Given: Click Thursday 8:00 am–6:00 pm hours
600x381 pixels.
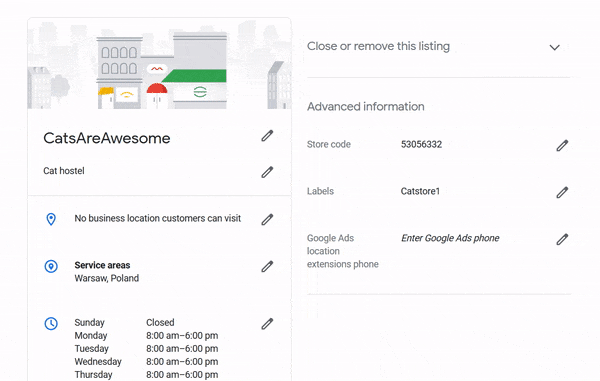Looking at the screenshot, I should click(x=146, y=374).
